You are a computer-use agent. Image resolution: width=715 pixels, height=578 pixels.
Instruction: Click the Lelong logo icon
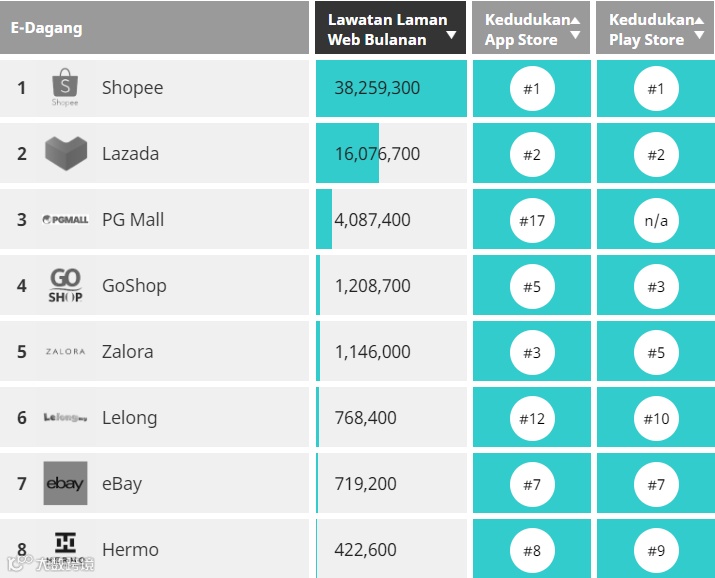point(65,418)
